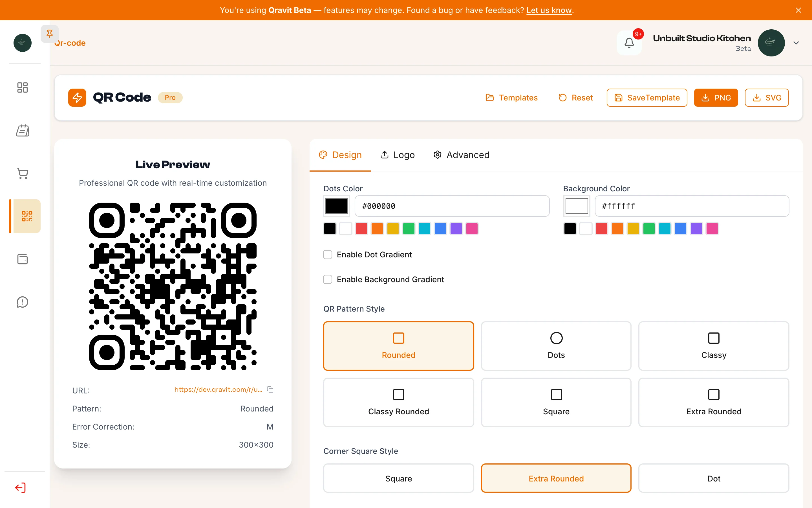Click the pin sidebar icon

(50, 34)
